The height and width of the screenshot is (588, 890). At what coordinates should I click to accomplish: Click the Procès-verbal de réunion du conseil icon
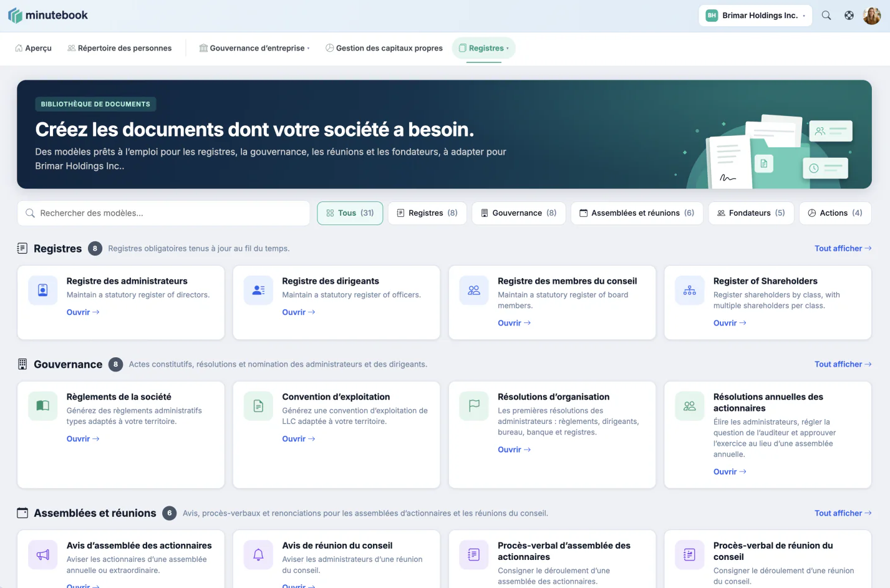690,555
